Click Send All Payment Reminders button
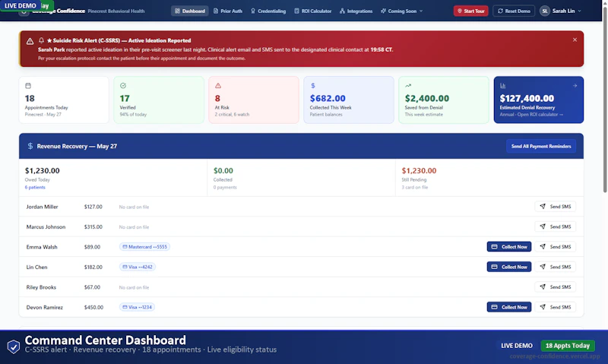The height and width of the screenshot is (364, 608). point(541,146)
